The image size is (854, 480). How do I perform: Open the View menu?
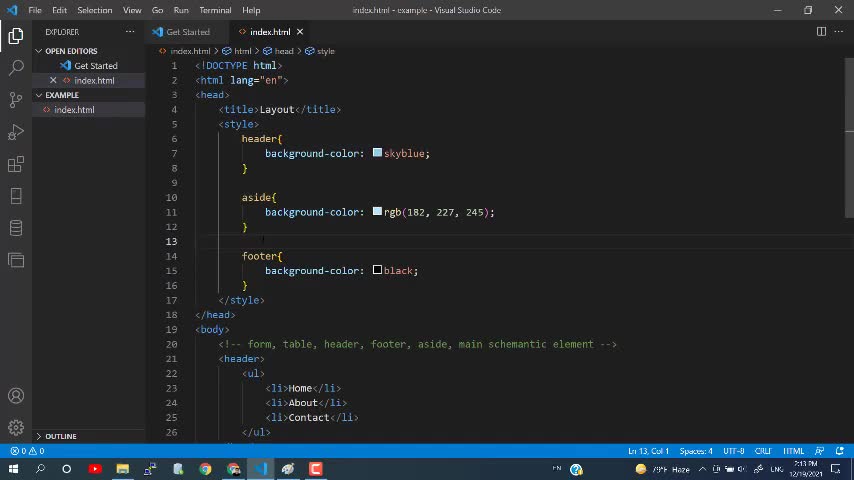[132, 10]
